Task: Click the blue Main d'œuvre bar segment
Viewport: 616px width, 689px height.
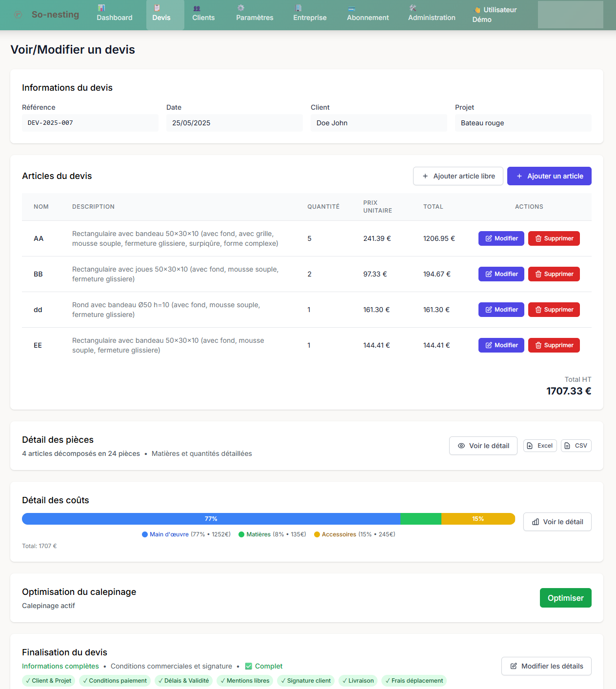Action: coord(211,519)
